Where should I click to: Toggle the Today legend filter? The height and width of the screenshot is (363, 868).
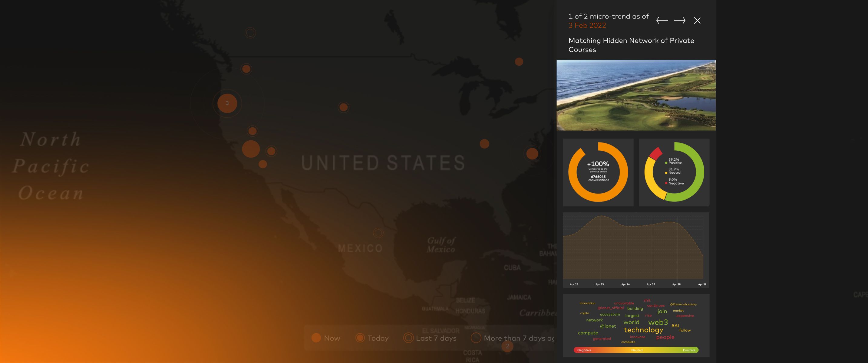[x=372, y=338]
